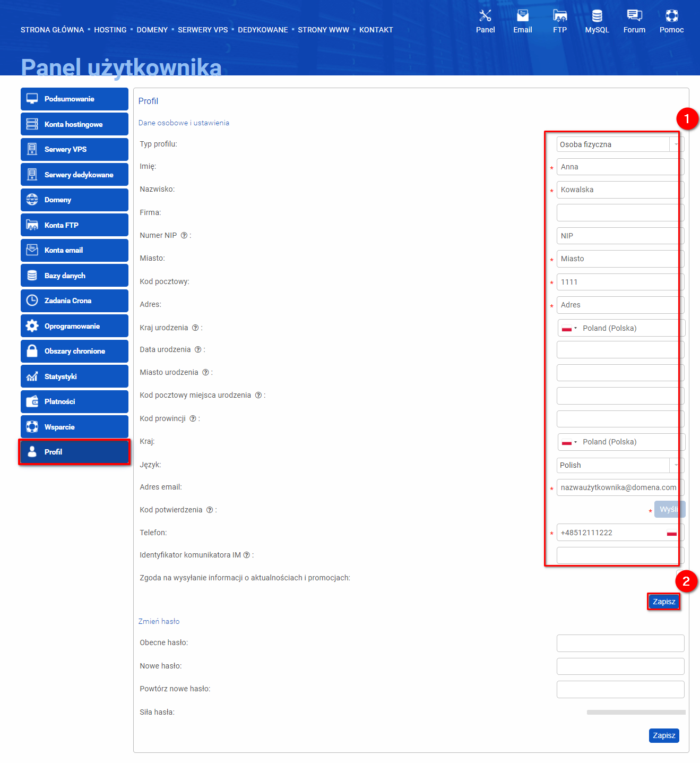Show help for Kod prowincji
Viewport: 700px width, 763px height.
tap(193, 418)
